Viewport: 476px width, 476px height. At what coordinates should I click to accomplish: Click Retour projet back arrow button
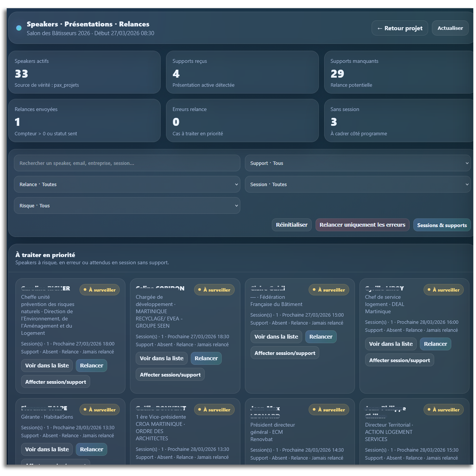pyautogui.click(x=399, y=28)
